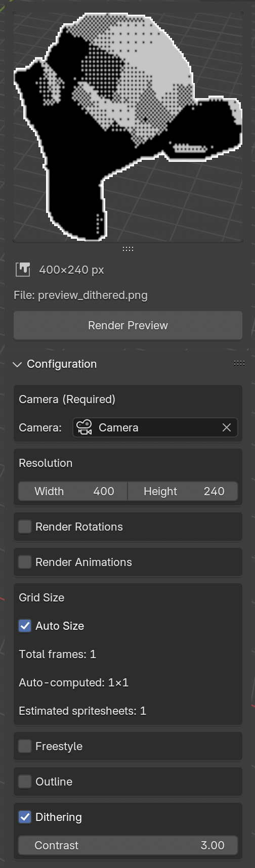This screenshot has height=868, width=255.
Task: Enable the Freestyle checkbox
Action: [x=25, y=746]
